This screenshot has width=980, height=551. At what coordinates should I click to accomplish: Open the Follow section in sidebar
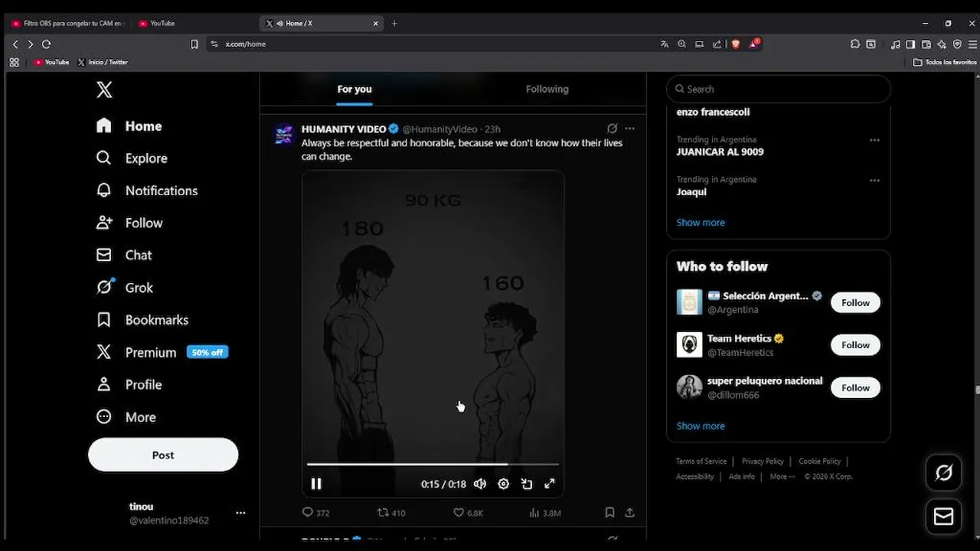pos(129,223)
